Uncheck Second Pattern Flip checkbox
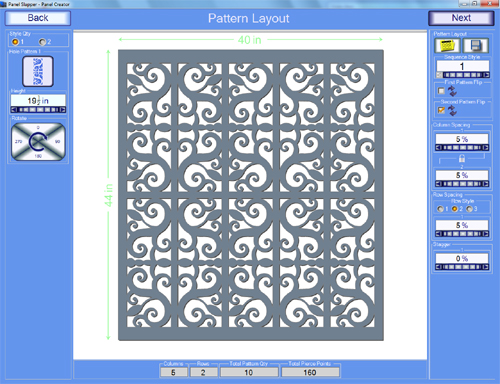This screenshot has width=500, height=384. pos(441,110)
